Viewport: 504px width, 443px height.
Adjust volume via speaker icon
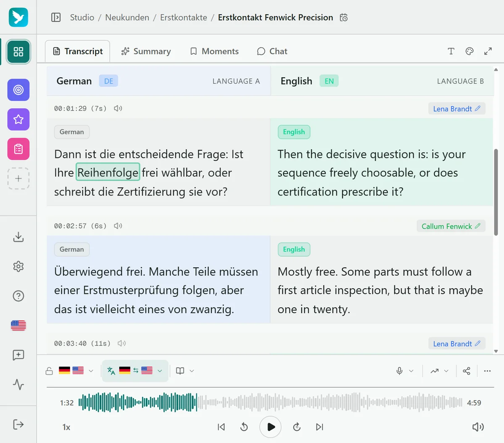478,427
